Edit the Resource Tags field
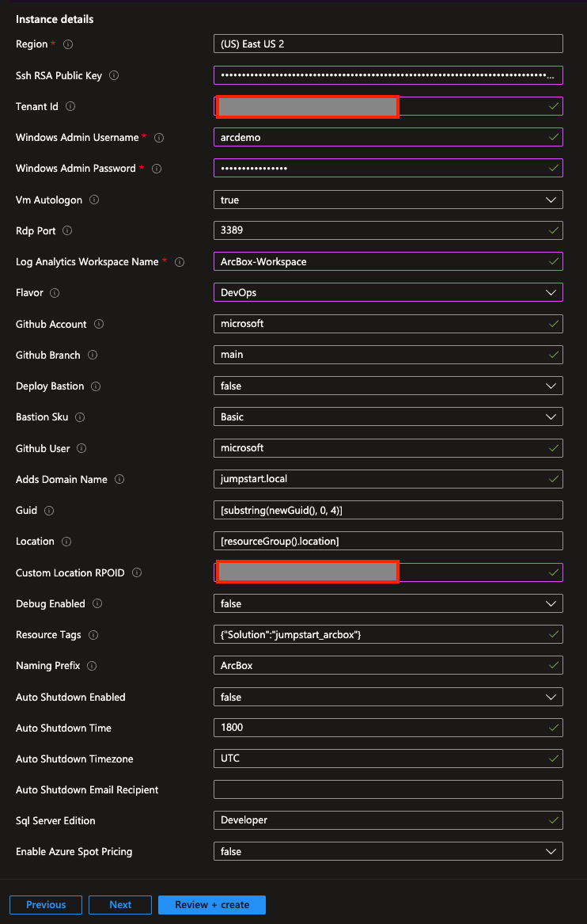Screen dimensions: 587x924 click(x=388, y=635)
